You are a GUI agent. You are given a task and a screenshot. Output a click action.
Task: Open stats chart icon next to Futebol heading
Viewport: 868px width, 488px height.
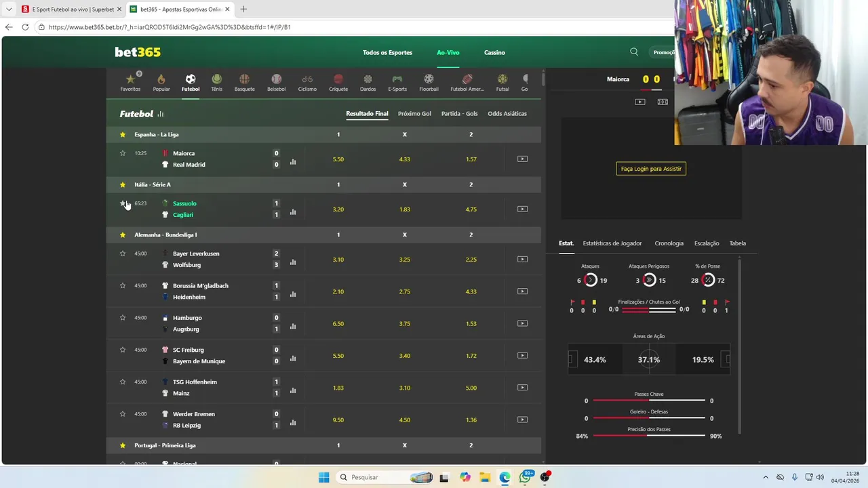click(x=161, y=114)
